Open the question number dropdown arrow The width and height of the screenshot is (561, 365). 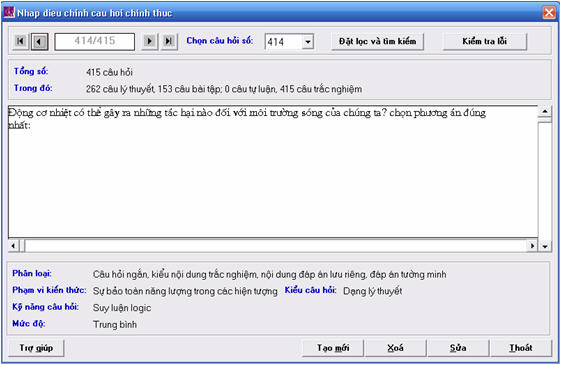307,42
